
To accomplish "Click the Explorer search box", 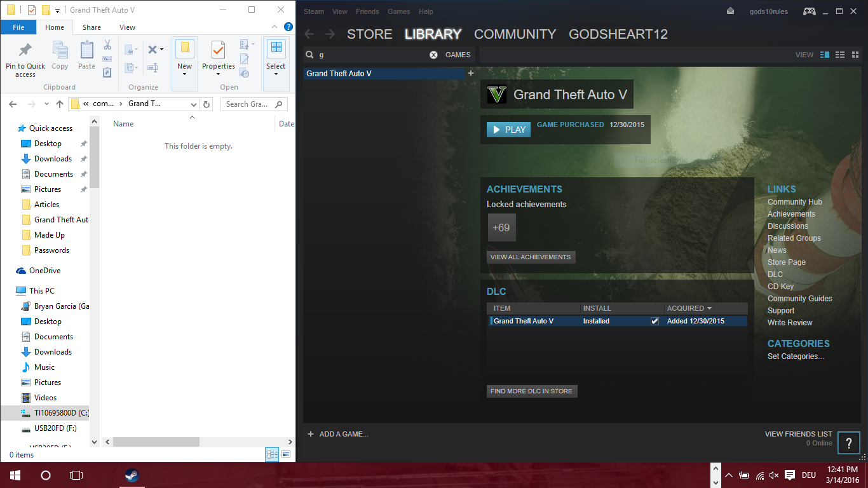I will [x=254, y=104].
